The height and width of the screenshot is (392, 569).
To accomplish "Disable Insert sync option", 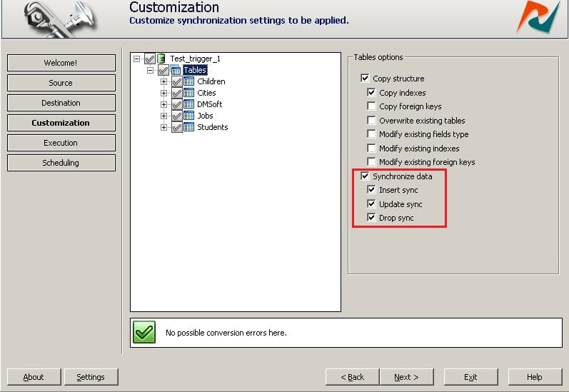I will (x=371, y=189).
